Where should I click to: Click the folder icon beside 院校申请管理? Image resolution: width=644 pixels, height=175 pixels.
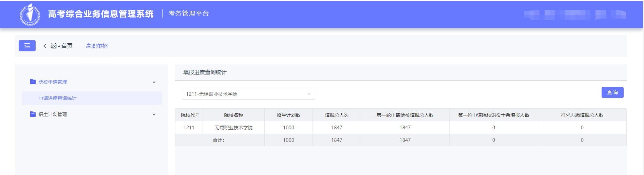[33, 82]
